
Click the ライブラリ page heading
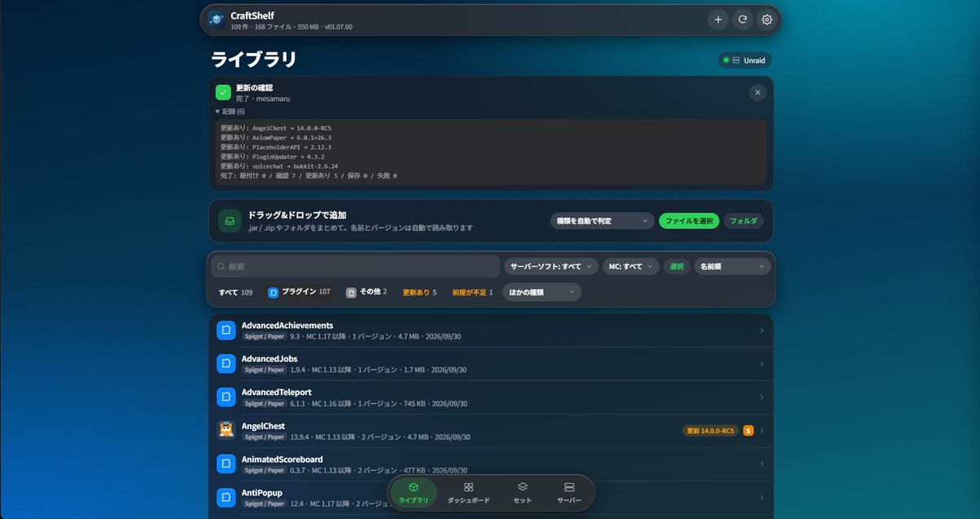(x=254, y=60)
